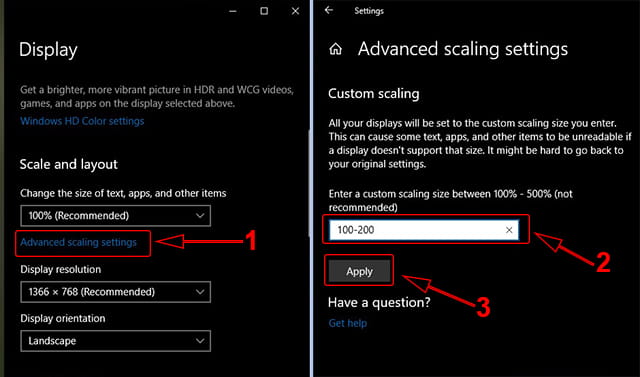Click the 'All your displays will be set' paragraph
640x377 pixels.
point(480,144)
